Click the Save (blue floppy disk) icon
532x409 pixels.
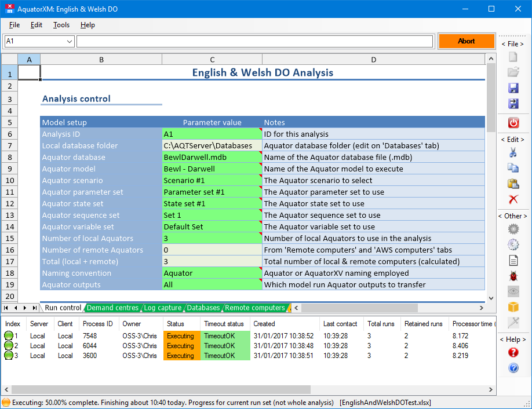tap(513, 88)
